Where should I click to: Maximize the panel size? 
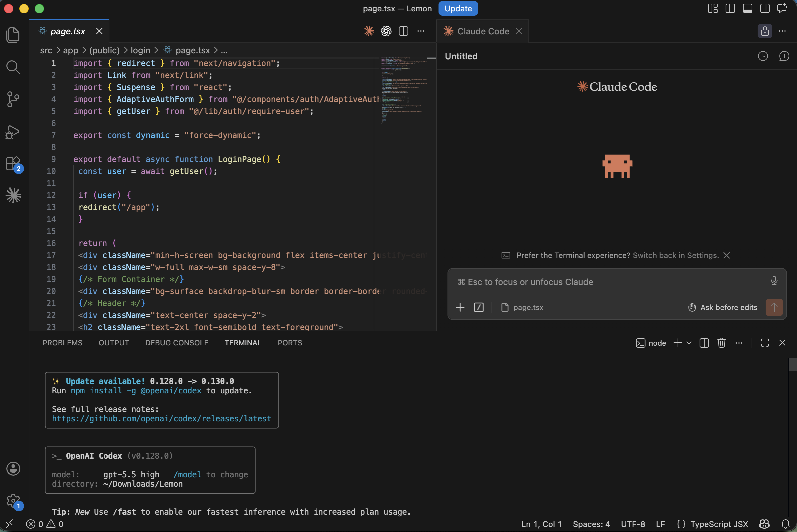point(765,343)
